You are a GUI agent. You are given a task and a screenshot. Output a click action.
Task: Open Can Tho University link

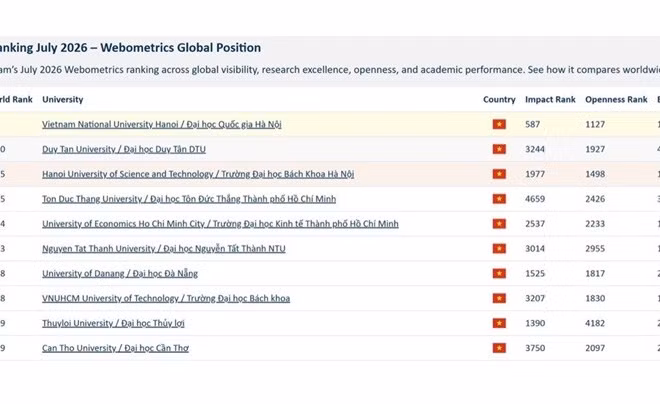coord(115,348)
